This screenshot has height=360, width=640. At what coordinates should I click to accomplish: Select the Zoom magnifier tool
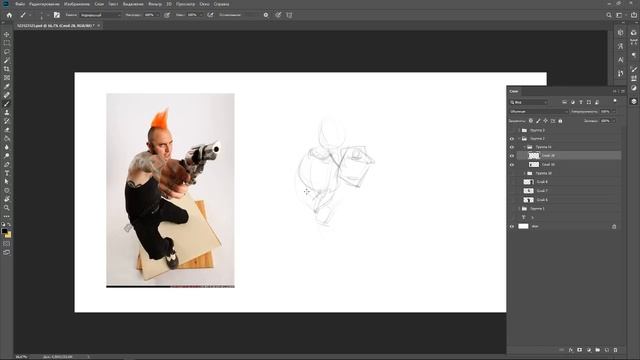click(x=7, y=208)
